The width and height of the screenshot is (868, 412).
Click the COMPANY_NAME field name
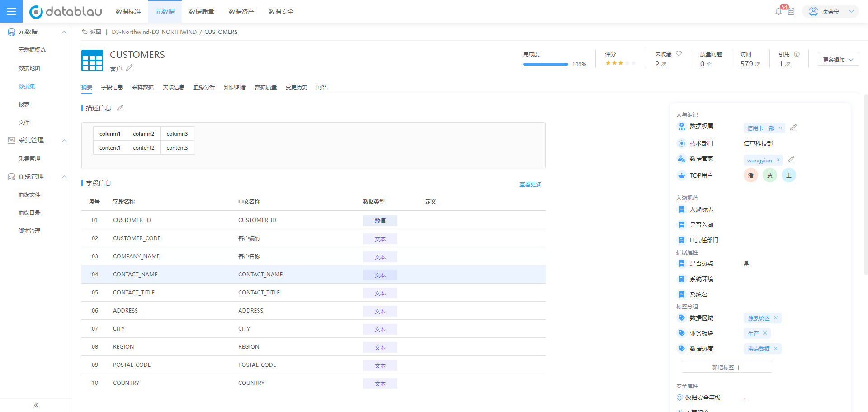pos(136,256)
